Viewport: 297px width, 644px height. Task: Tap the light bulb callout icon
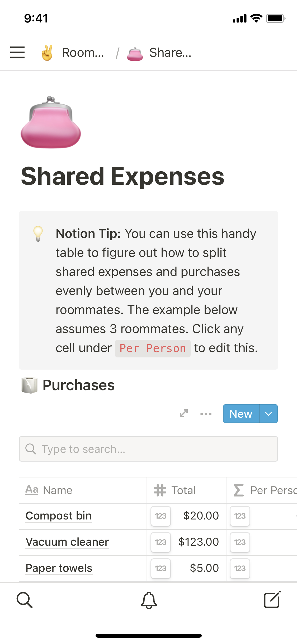[x=38, y=233]
